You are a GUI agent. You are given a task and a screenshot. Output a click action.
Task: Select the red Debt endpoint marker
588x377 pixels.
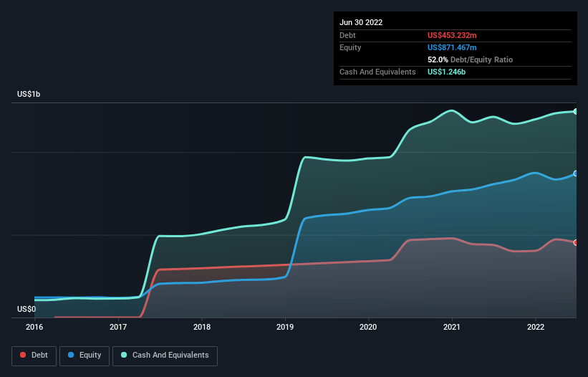576,243
